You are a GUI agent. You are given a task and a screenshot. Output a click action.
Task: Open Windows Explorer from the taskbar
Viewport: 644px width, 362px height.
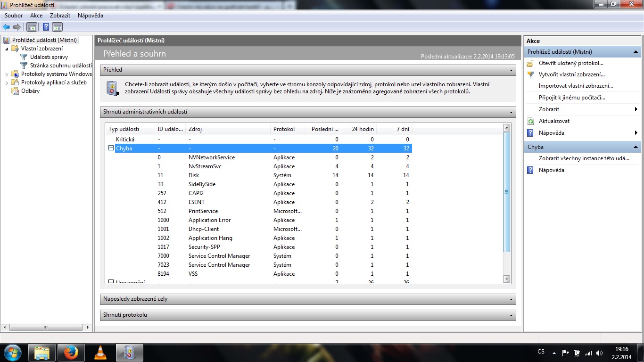coord(41,353)
